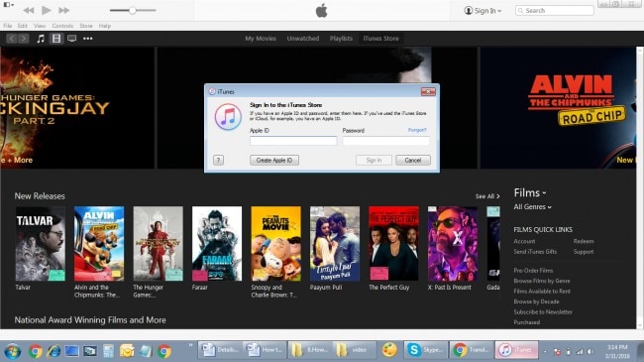Switch to the iTunes Store tab
644x362 pixels.
pyautogui.click(x=380, y=39)
